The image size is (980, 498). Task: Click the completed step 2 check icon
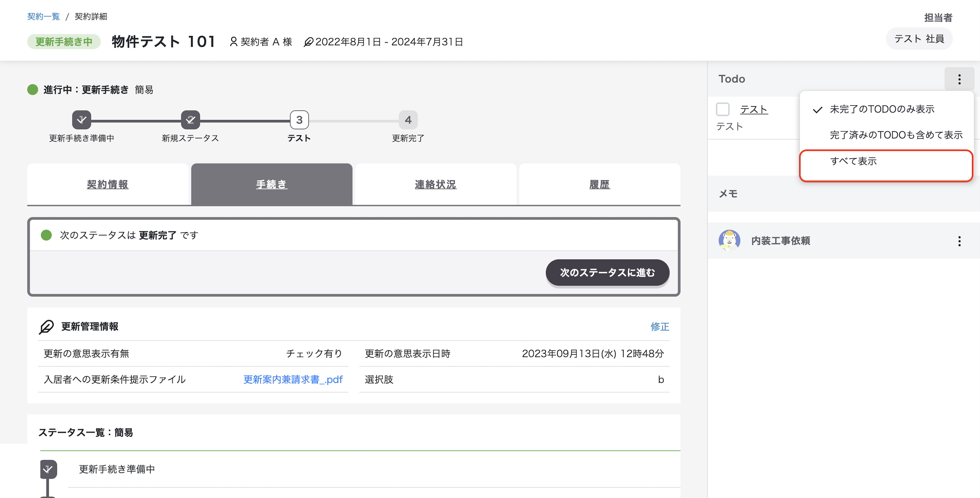click(x=190, y=120)
